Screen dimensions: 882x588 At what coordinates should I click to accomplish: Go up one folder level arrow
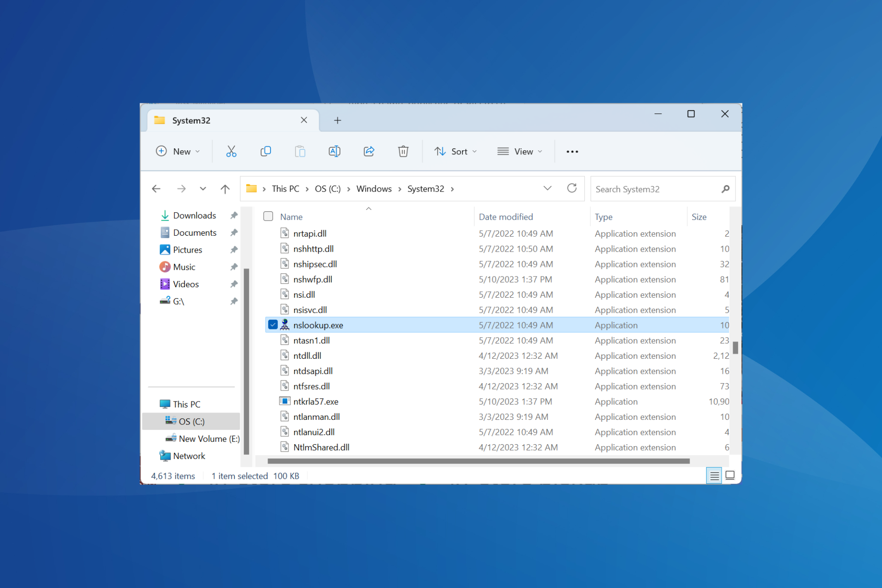click(x=225, y=189)
